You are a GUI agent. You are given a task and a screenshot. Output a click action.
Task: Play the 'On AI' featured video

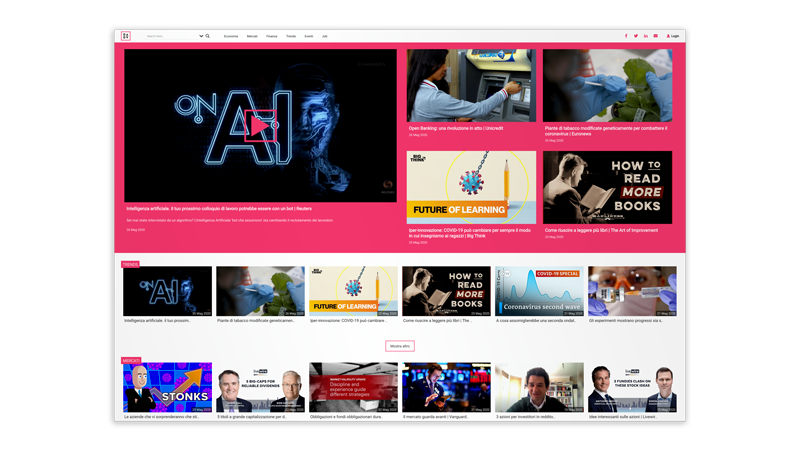(x=260, y=126)
